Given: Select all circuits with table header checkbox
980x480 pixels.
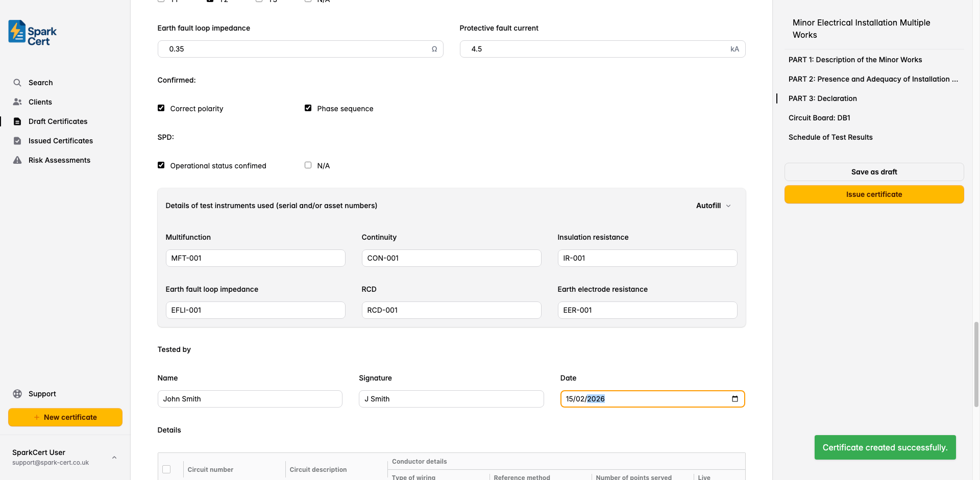Looking at the screenshot, I should [x=166, y=469].
